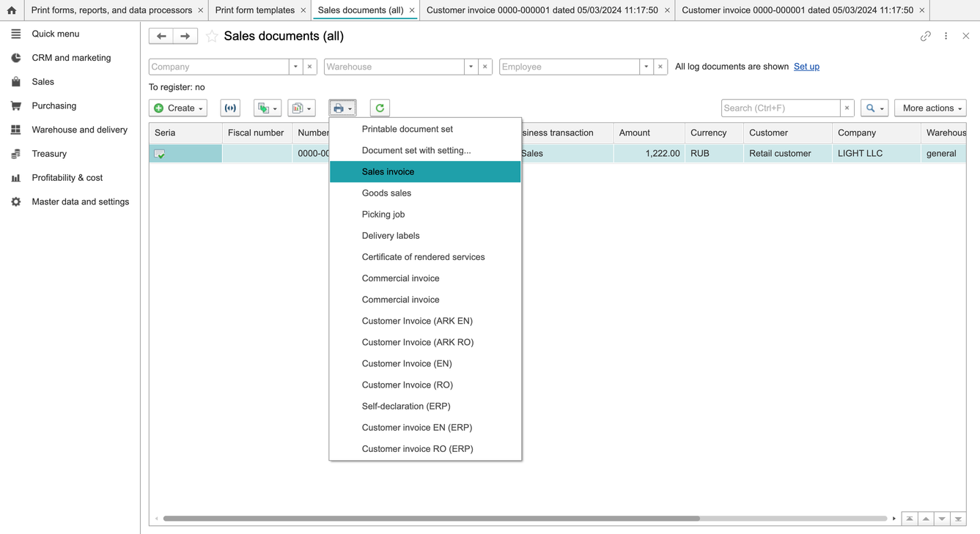Open the More actions dropdown

[x=930, y=108]
